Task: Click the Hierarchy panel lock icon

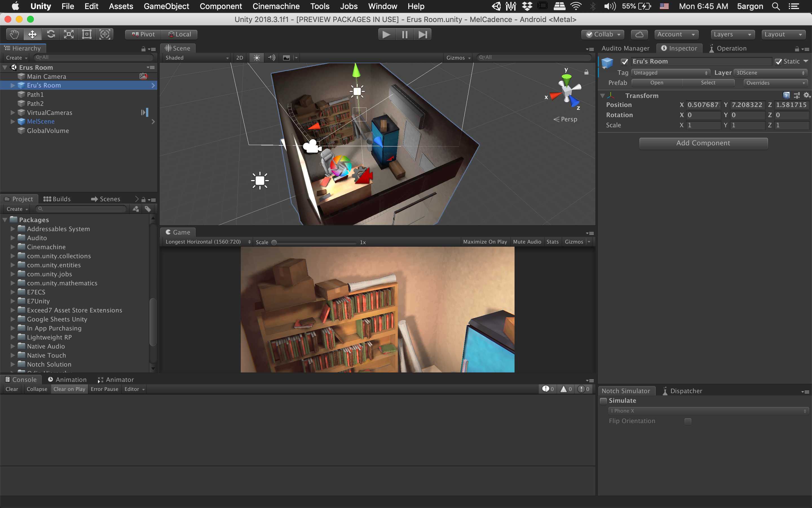Action: (143, 49)
